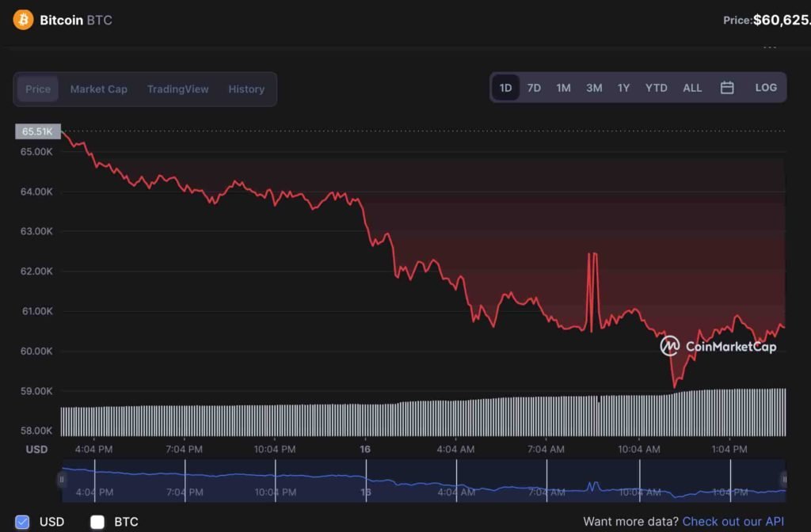Choose the YTD time range

656,88
